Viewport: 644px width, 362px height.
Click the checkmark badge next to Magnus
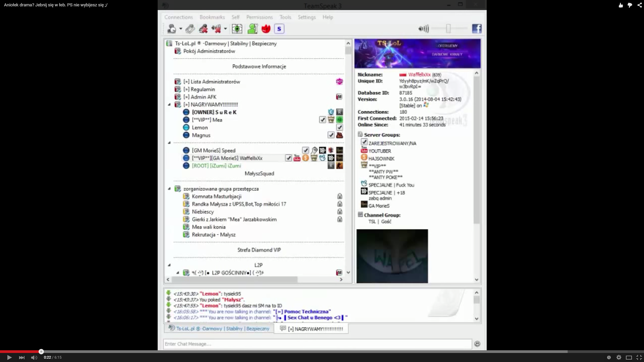(331, 135)
